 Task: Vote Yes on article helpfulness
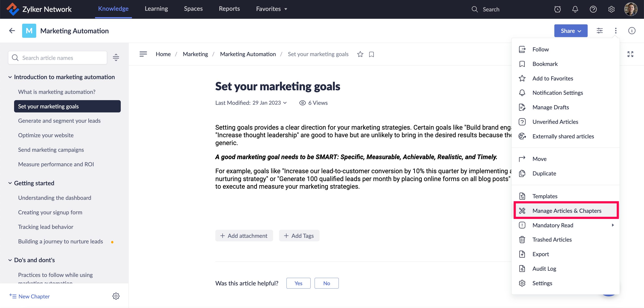[x=298, y=283]
